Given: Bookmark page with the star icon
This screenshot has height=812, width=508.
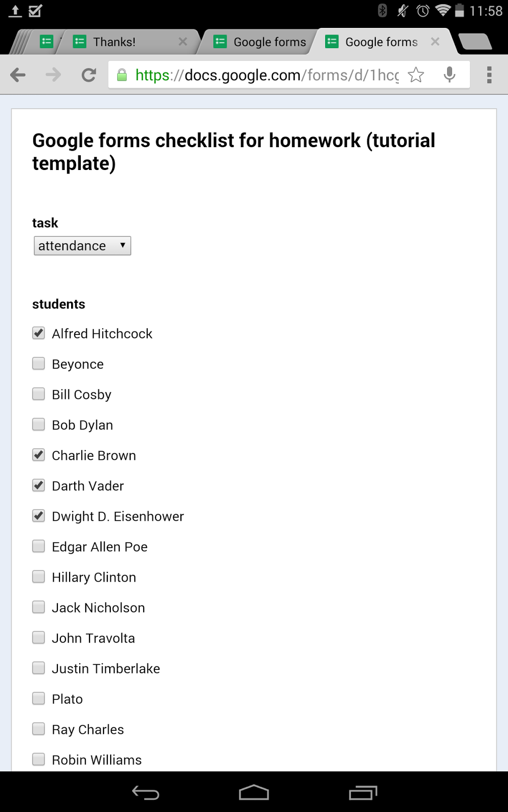Looking at the screenshot, I should [416, 75].
